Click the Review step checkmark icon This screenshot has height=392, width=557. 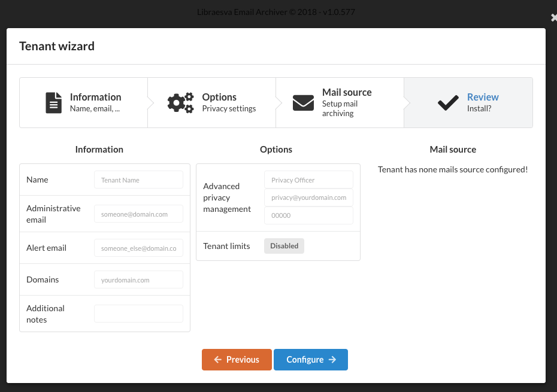click(448, 102)
